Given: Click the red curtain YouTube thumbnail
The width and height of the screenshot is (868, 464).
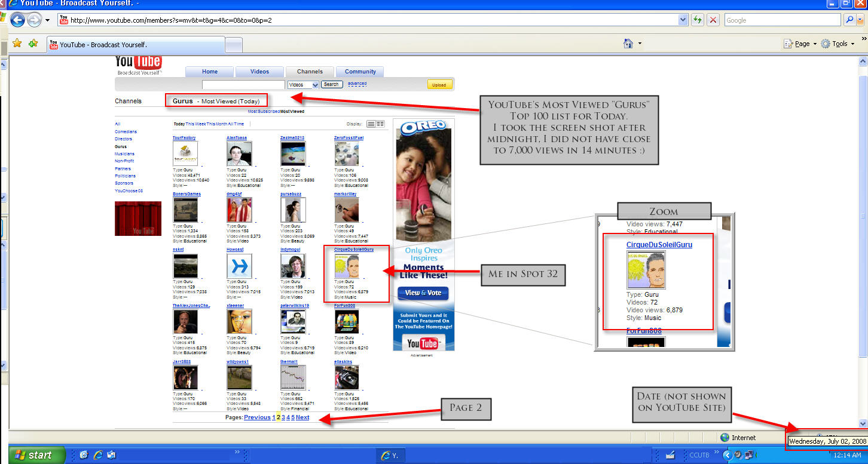Looking at the screenshot, I should click(138, 219).
